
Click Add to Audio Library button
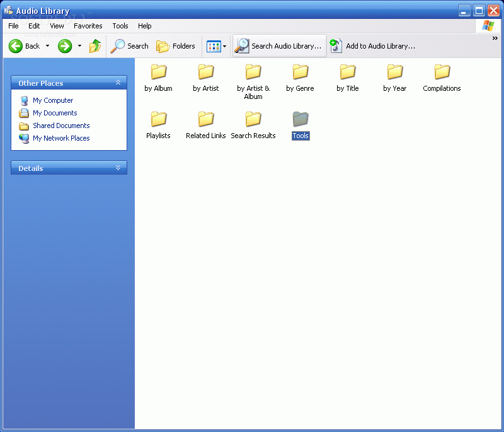[372, 46]
